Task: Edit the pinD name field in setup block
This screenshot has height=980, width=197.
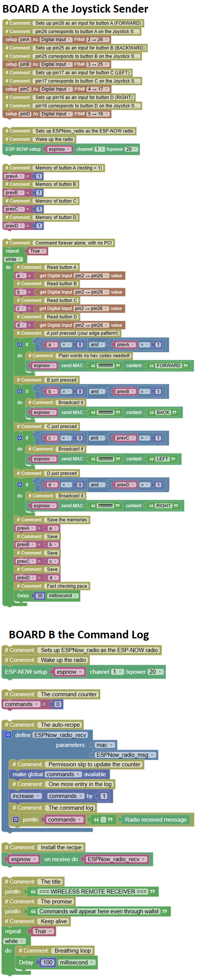Action: point(25,114)
